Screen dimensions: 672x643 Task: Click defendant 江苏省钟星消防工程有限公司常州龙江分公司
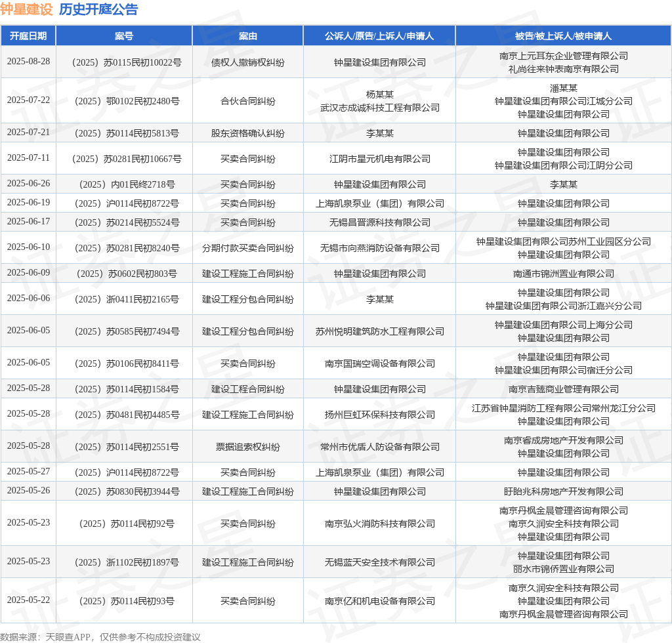(563, 408)
